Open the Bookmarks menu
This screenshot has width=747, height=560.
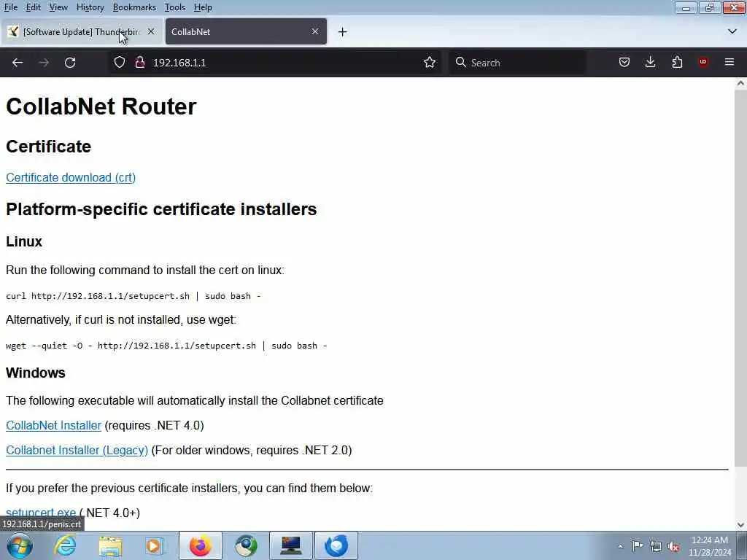tap(134, 7)
